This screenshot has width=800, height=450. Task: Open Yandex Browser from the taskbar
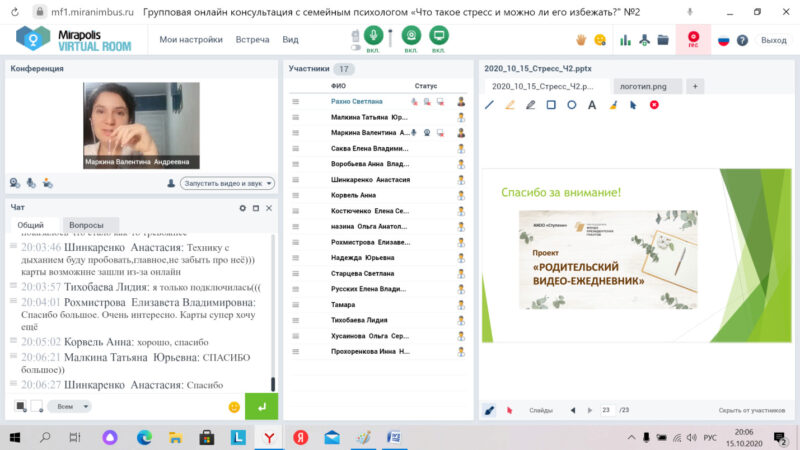click(269, 437)
